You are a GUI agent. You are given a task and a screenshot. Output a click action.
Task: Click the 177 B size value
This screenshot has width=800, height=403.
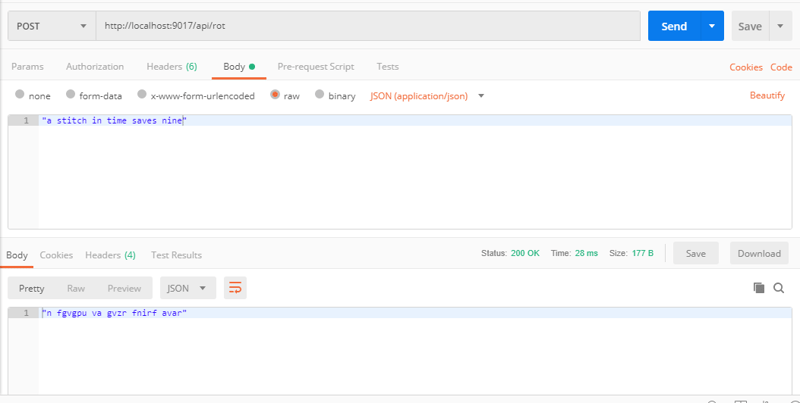[642, 253]
